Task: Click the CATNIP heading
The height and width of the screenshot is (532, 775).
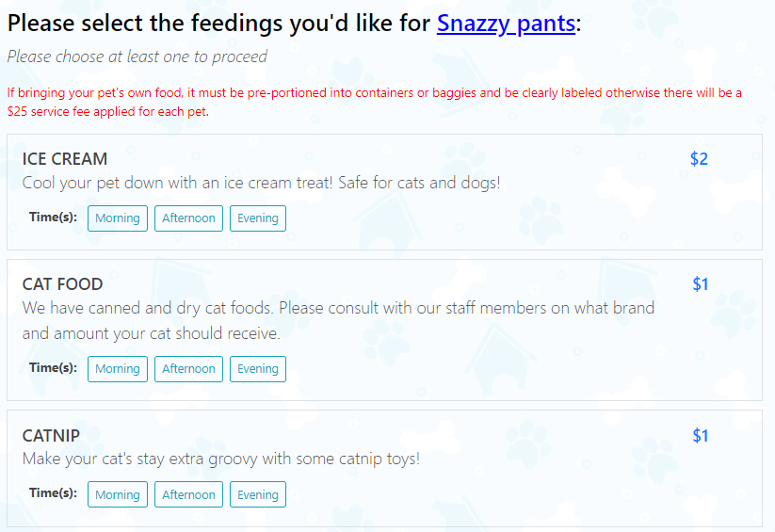Action: (51, 436)
